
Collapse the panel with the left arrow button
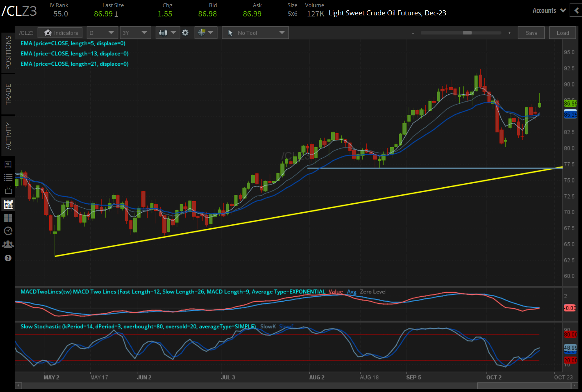coord(576,10)
